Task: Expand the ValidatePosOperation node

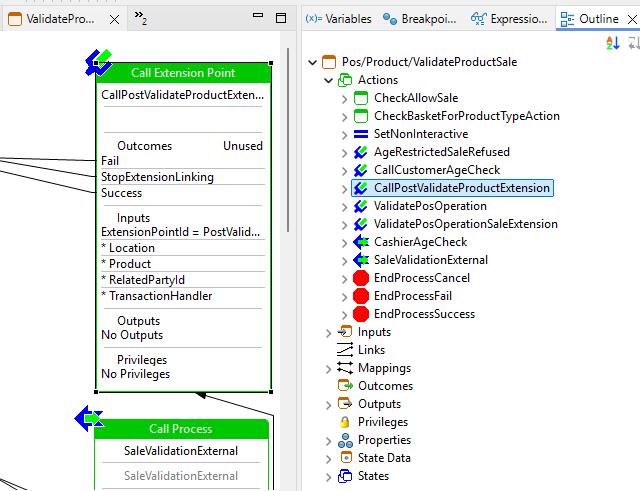Action: pyautogui.click(x=344, y=207)
